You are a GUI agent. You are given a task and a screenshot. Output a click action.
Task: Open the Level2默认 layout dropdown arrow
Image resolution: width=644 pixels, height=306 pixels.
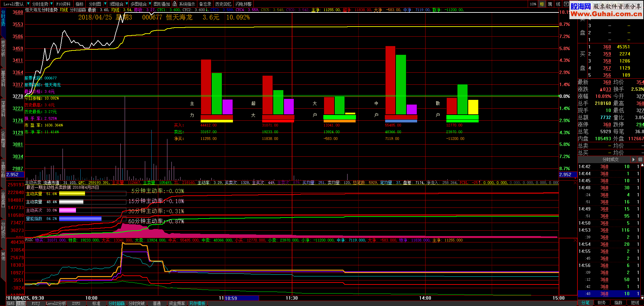[28, 4]
